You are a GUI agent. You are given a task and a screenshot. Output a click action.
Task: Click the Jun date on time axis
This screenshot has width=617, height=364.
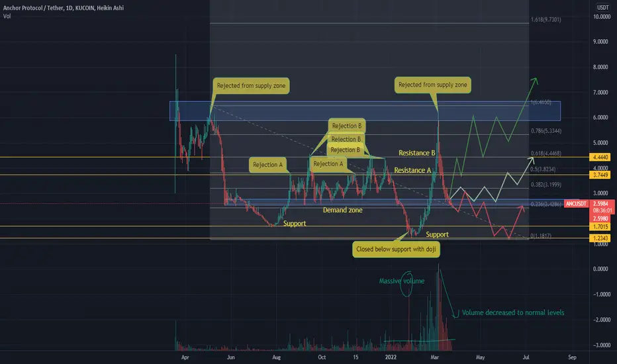[230, 357]
